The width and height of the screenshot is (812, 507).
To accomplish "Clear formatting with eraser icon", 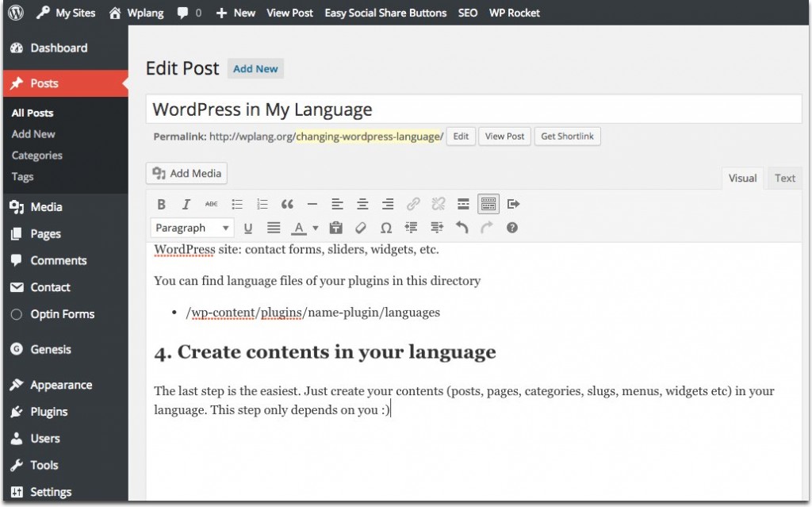I will [x=361, y=228].
